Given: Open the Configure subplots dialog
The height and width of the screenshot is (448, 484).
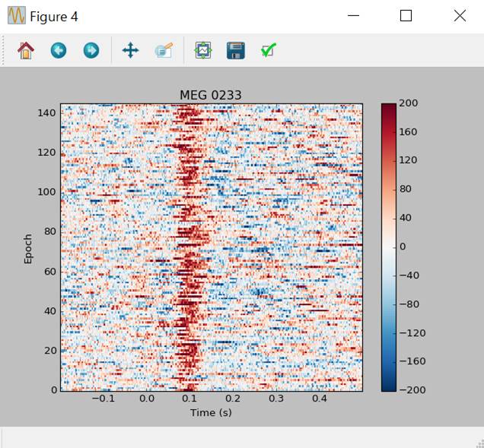Looking at the screenshot, I should [x=202, y=51].
